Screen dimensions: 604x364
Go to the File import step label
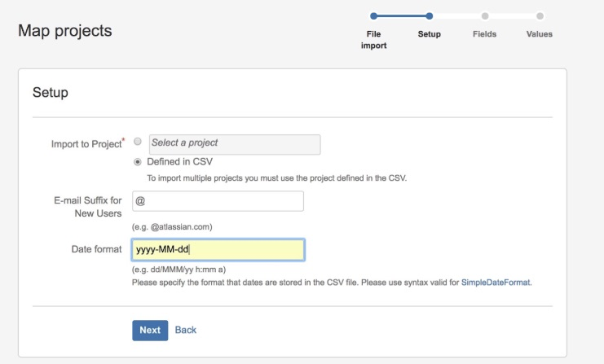point(373,40)
